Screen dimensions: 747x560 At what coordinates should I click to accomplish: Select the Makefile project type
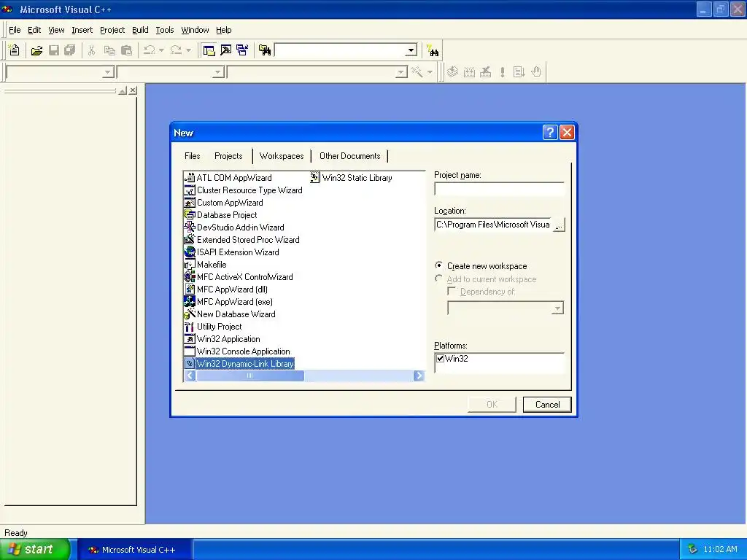[x=205, y=264]
